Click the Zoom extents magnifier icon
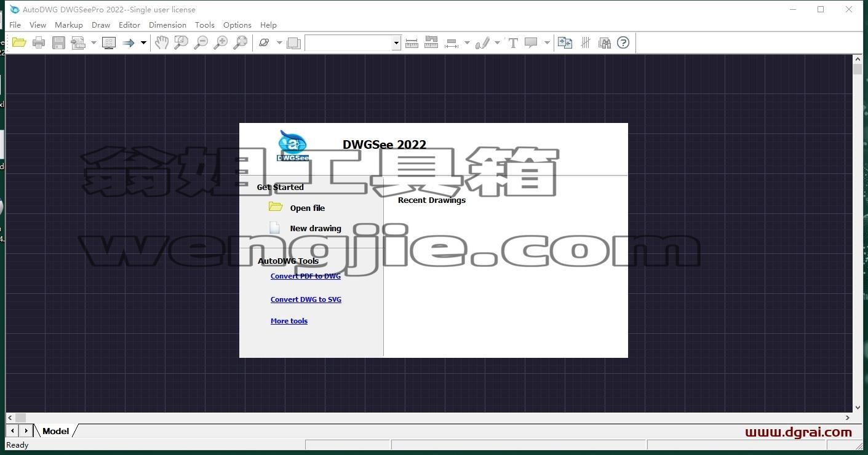Viewport: 868px width, 455px height. 240,42
